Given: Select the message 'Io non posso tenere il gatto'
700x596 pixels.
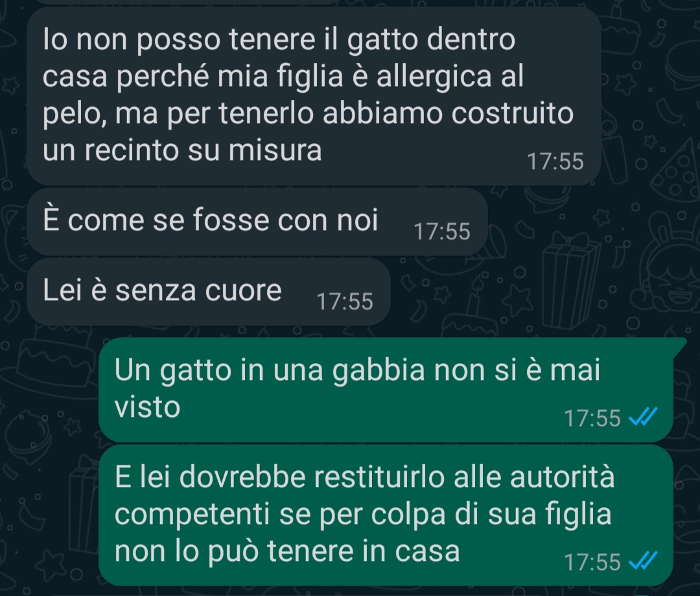Looking at the screenshot, I should point(314,96).
